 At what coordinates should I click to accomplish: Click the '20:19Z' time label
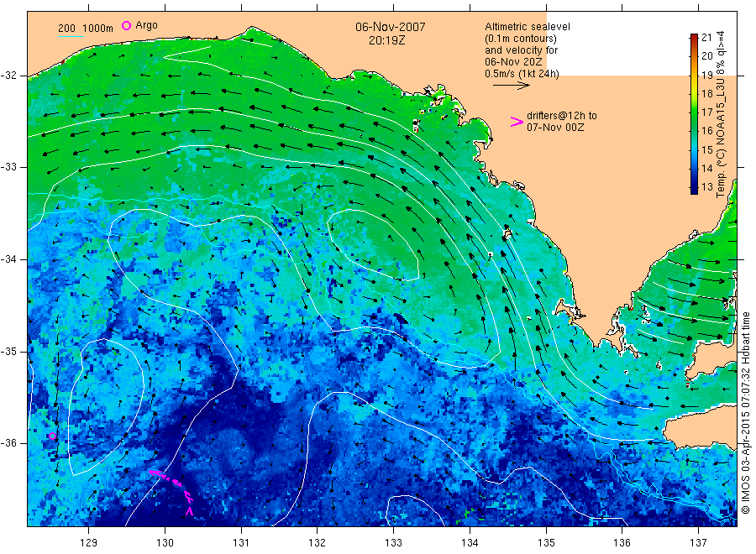coord(387,41)
